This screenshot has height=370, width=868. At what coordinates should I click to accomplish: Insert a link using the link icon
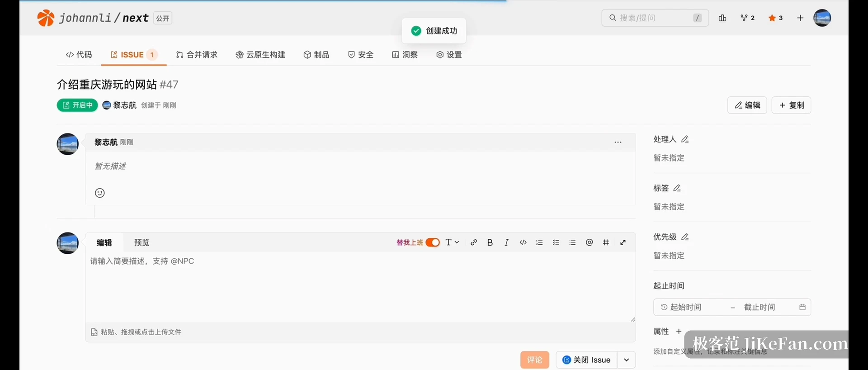coord(473,242)
